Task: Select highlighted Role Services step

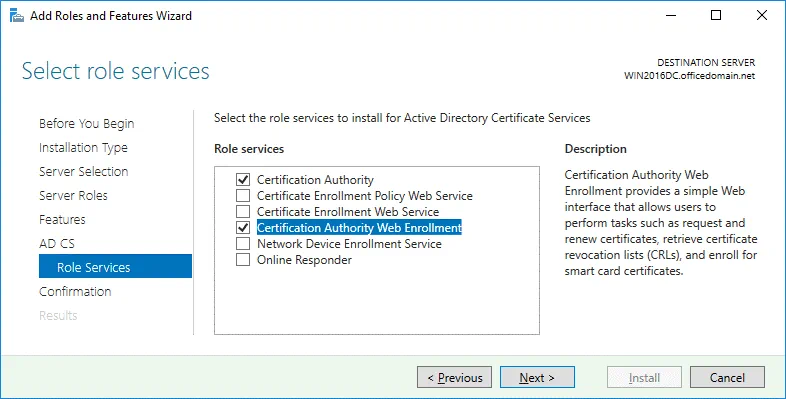Action: point(115,266)
